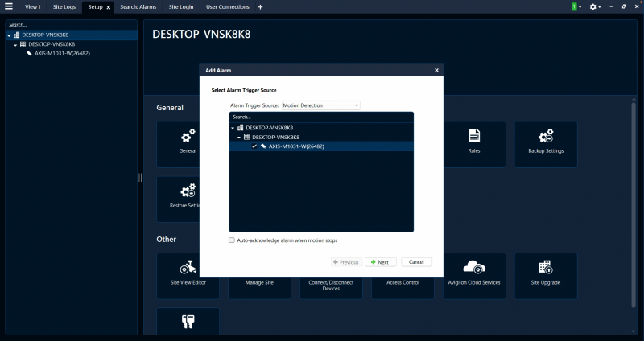The image size is (644, 341).
Task: Click camera icon beside AXIS-M1031-W in sidebar
Action: point(29,53)
